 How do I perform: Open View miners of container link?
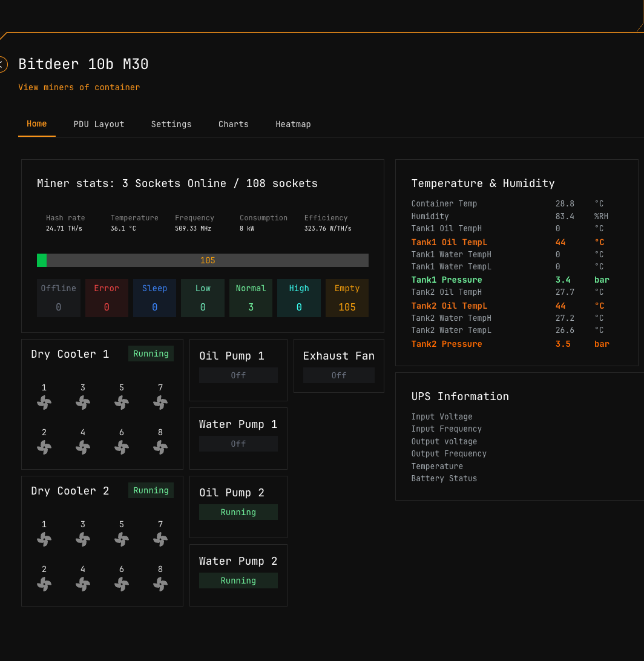coord(79,87)
